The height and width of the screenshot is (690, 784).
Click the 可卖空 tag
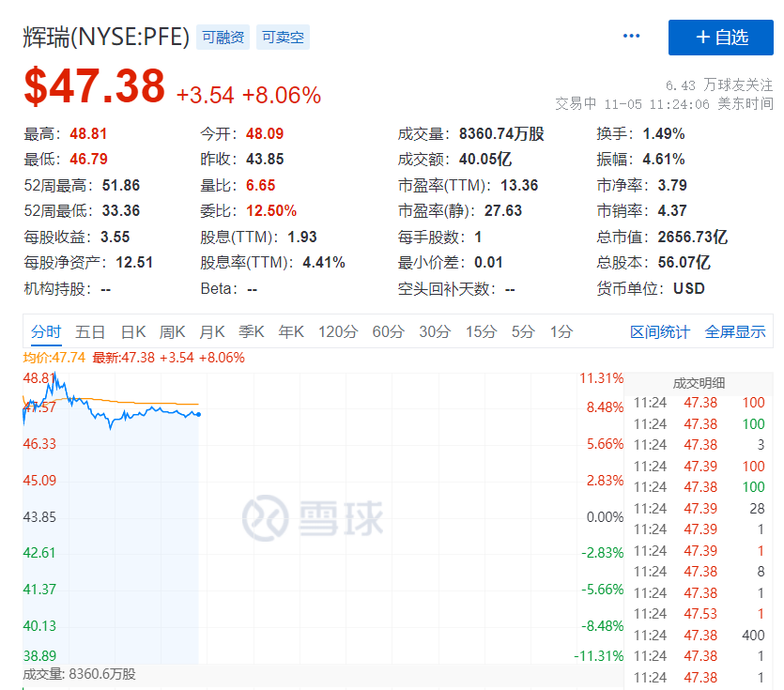[x=283, y=37]
